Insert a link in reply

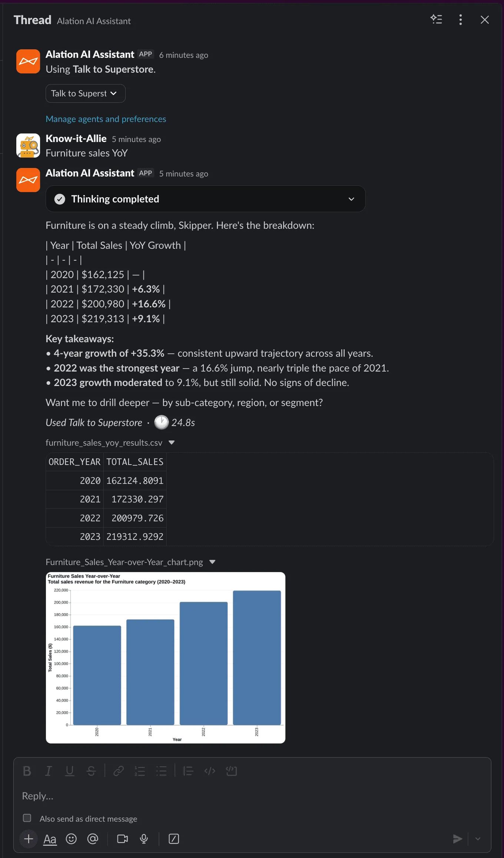[x=118, y=771]
